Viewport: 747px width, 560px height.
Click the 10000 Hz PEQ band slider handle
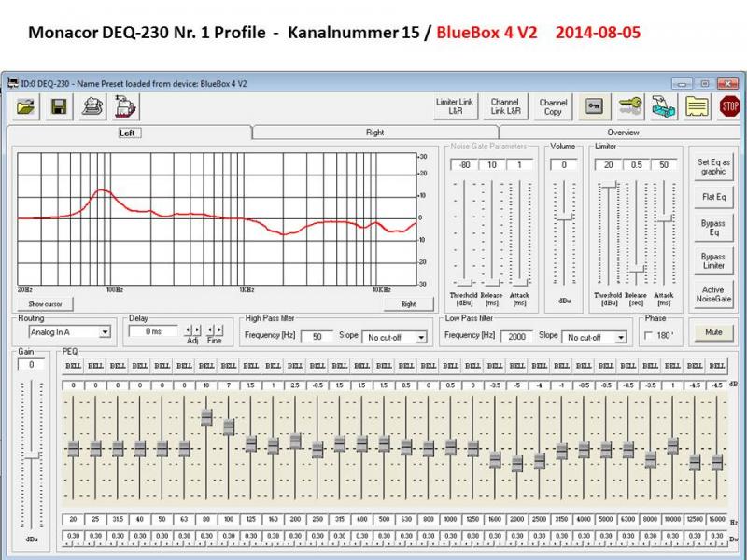point(672,446)
